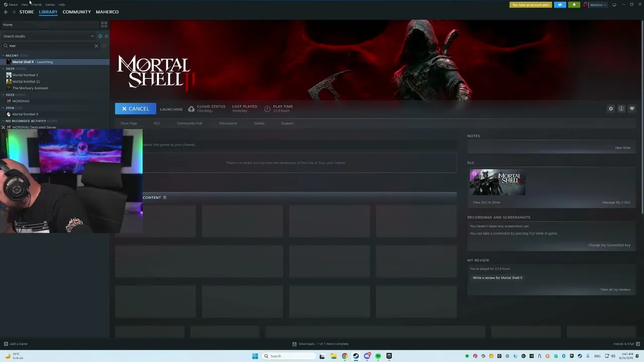Open Friends & Chat
Screen dimensions: 644x362
coord(625,344)
